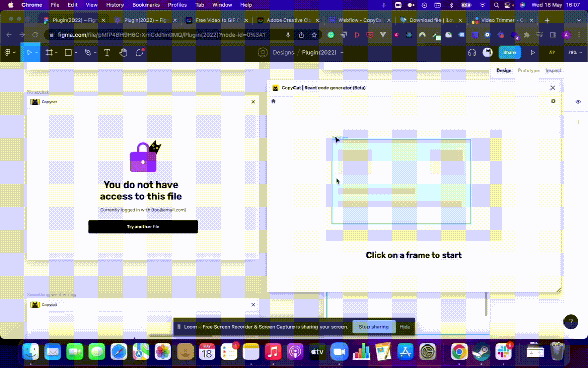Screen dimensions: 588x368
Task: Toggle Chrome side panel icon
Action: 553,35
